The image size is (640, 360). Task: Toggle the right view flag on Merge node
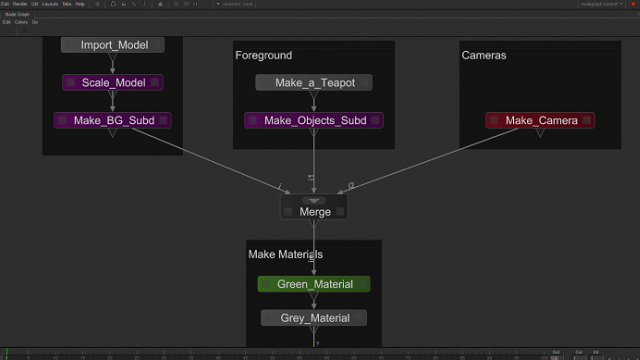tap(340, 211)
